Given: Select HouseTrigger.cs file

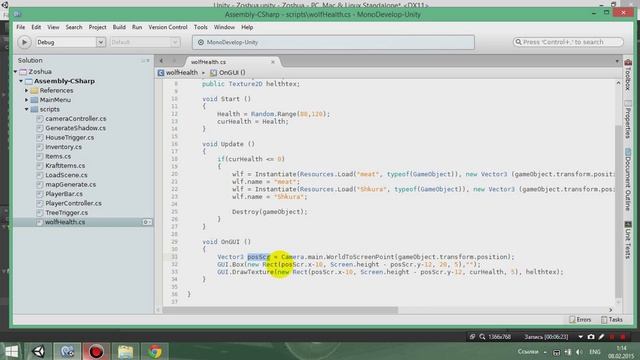Looking at the screenshot, I should click(x=69, y=137).
